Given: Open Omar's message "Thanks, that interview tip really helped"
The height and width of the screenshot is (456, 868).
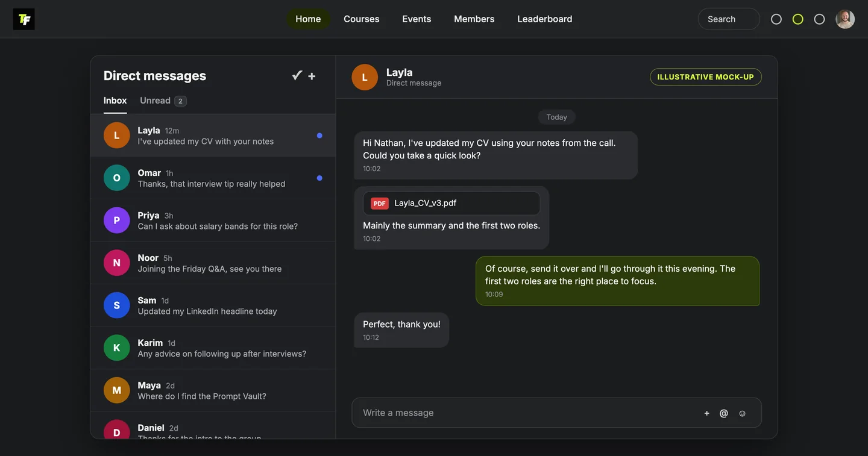Looking at the screenshot, I should tap(213, 178).
